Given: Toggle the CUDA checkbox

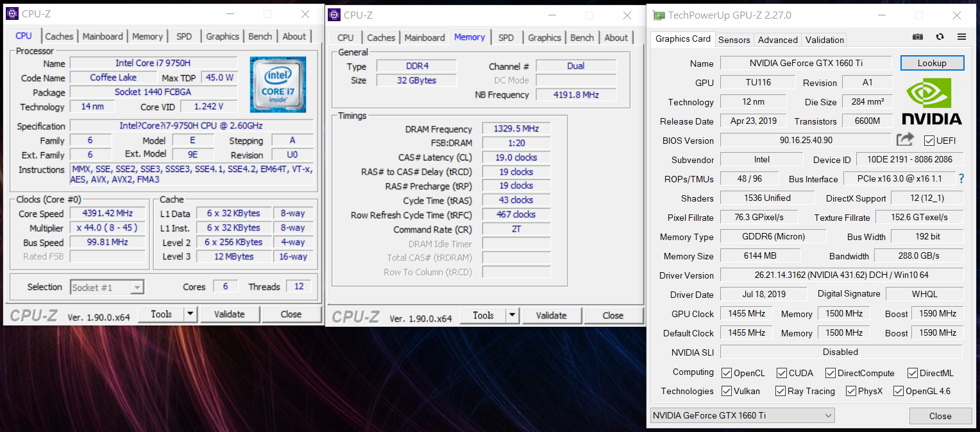Looking at the screenshot, I should (781, 373).
